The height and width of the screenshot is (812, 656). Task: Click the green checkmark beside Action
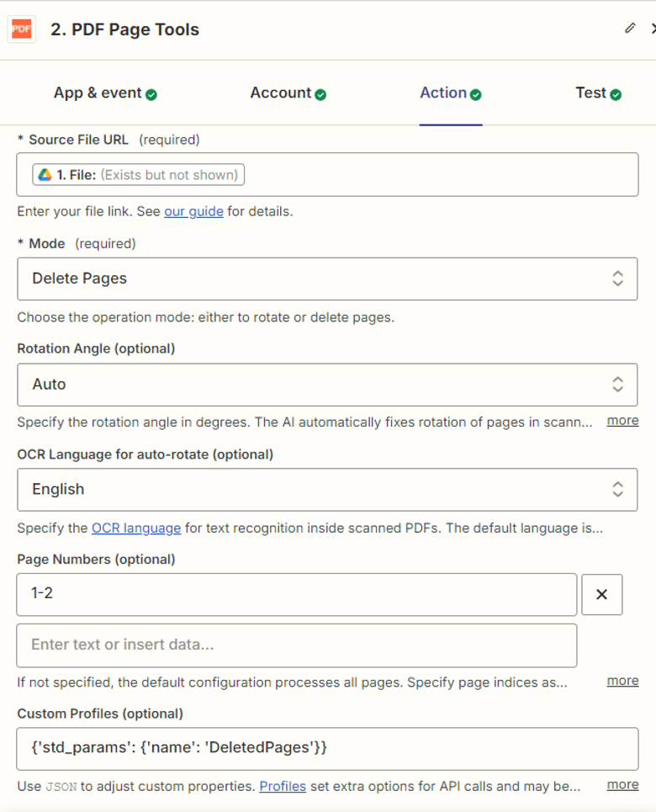click(477, 94)
